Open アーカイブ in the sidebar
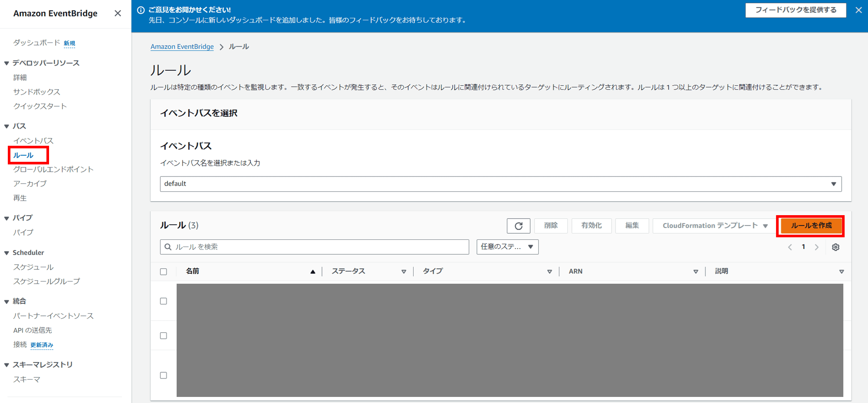This screenshot has width=868, height=403. coord(30,183)
